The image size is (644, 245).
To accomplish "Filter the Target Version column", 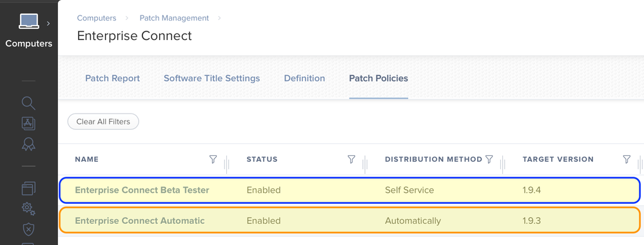I will click(627, 159).
